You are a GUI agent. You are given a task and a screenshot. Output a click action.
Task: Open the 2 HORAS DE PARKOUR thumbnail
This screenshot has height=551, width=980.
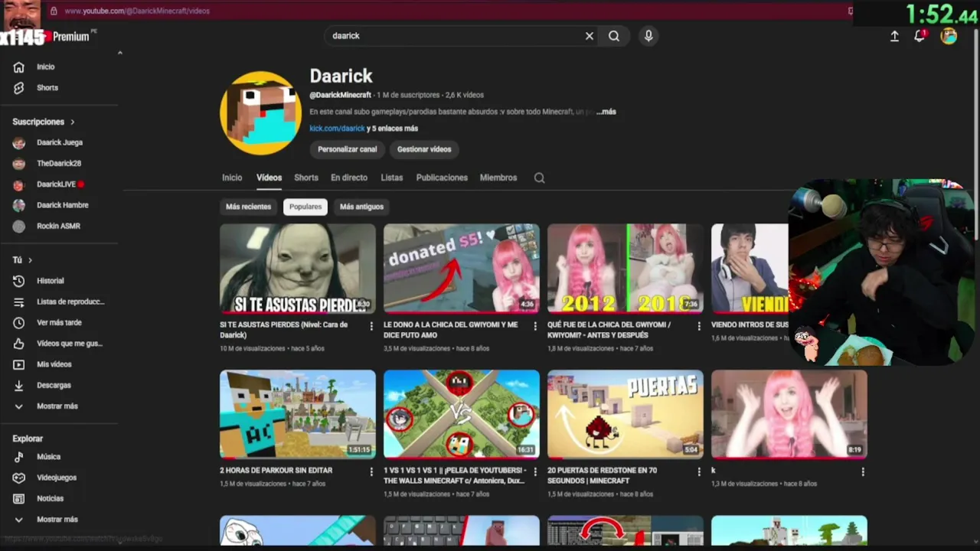298,414
